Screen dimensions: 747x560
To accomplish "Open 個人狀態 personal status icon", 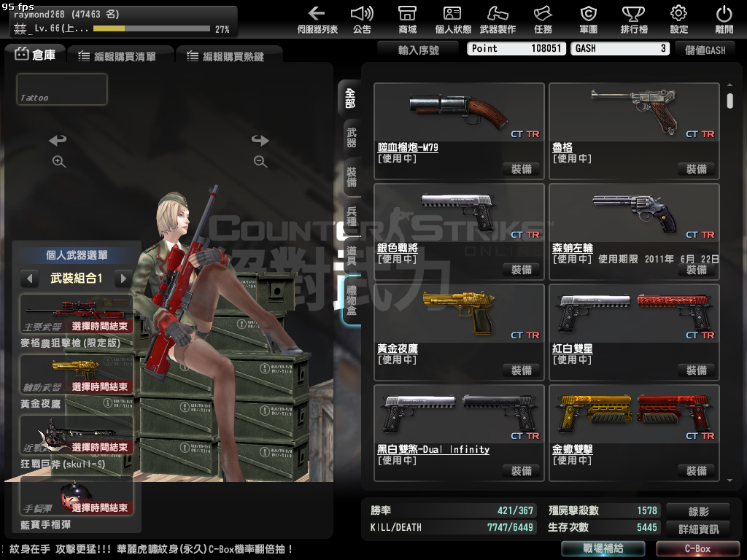I will coord(452,20).
